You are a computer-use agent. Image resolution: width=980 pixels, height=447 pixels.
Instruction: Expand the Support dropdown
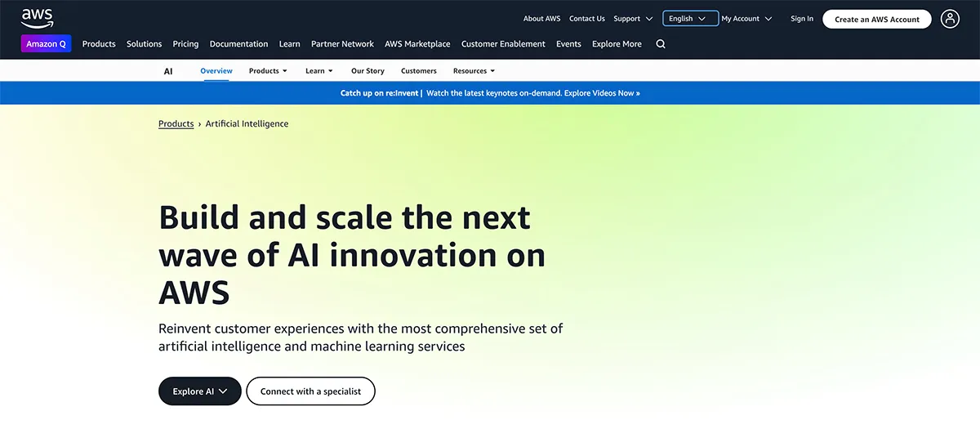[x=633, y=19]
